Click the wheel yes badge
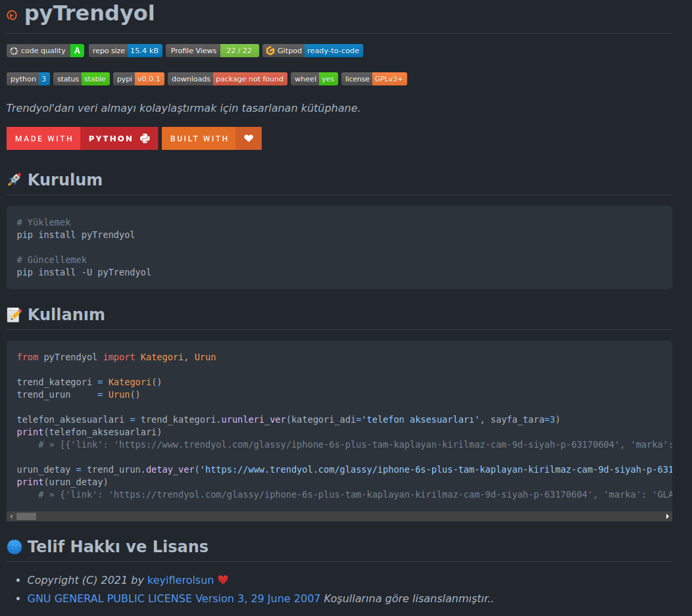The image size is (692, 616). (314, 79)
